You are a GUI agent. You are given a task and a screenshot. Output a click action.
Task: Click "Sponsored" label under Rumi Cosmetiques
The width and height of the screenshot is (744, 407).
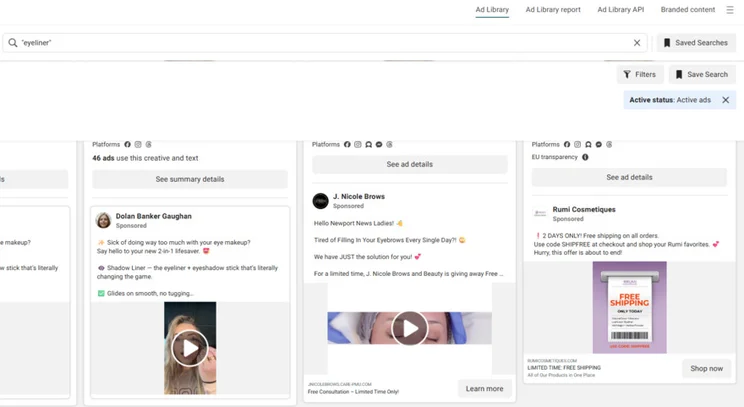(568, 219)
